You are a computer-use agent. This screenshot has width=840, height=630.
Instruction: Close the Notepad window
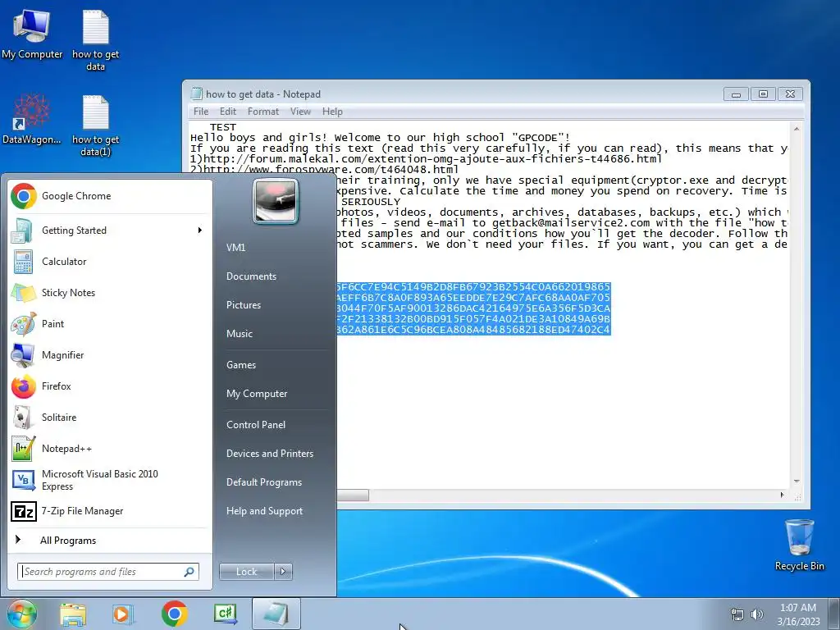pos(790,94)
